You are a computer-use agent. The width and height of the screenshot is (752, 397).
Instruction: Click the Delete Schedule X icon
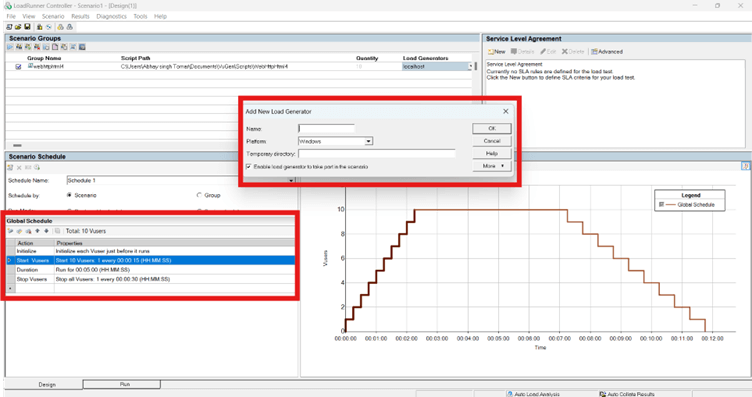click(19, 167)
